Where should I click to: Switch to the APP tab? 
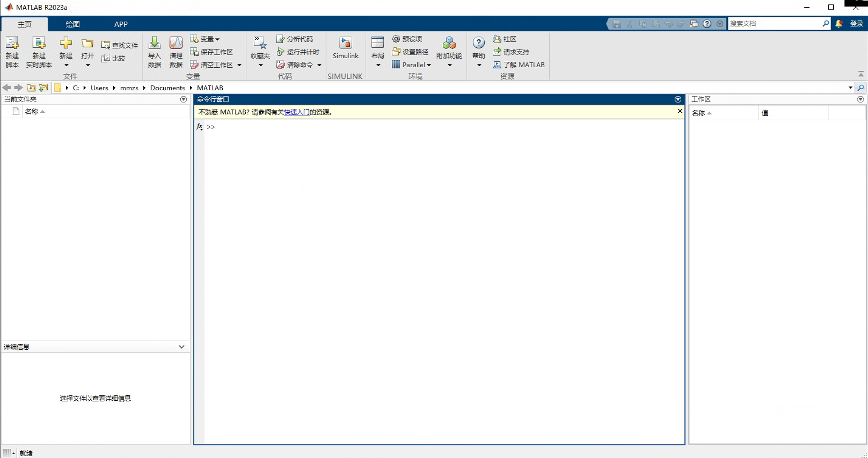click(121, 24)
